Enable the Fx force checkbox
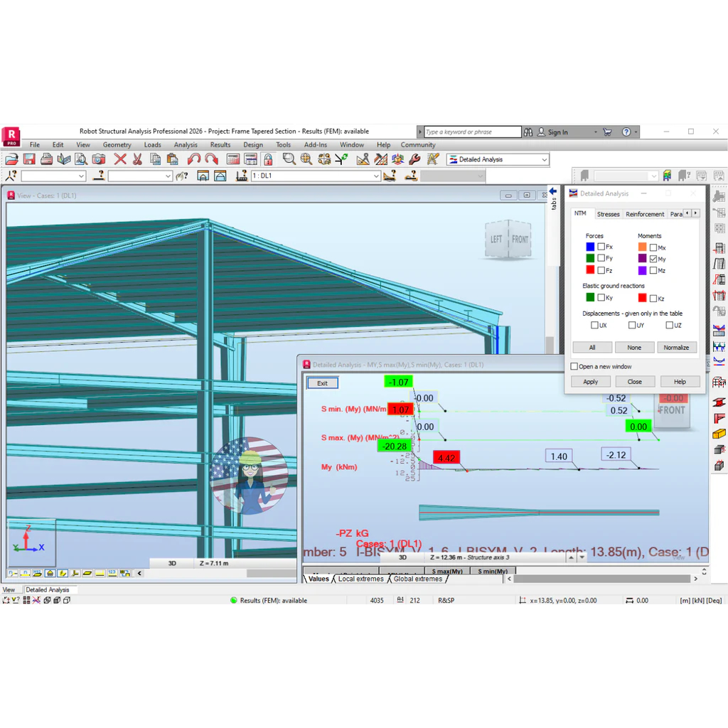The image size is (728, 728). (x=601, y=247)
